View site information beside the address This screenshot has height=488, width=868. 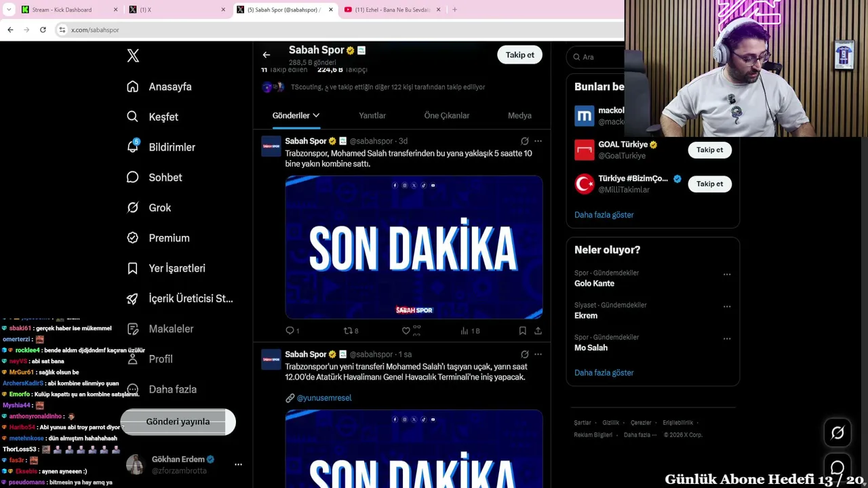62,30
